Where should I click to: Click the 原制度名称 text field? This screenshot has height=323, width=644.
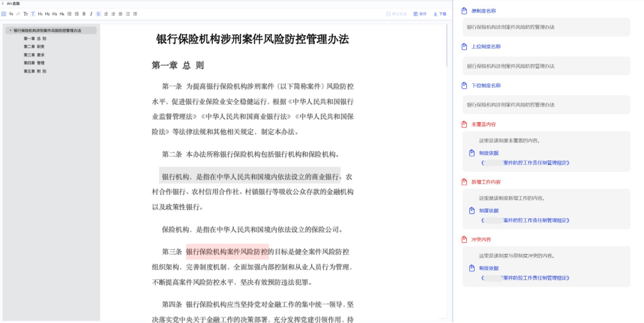[x=546, y=27]
